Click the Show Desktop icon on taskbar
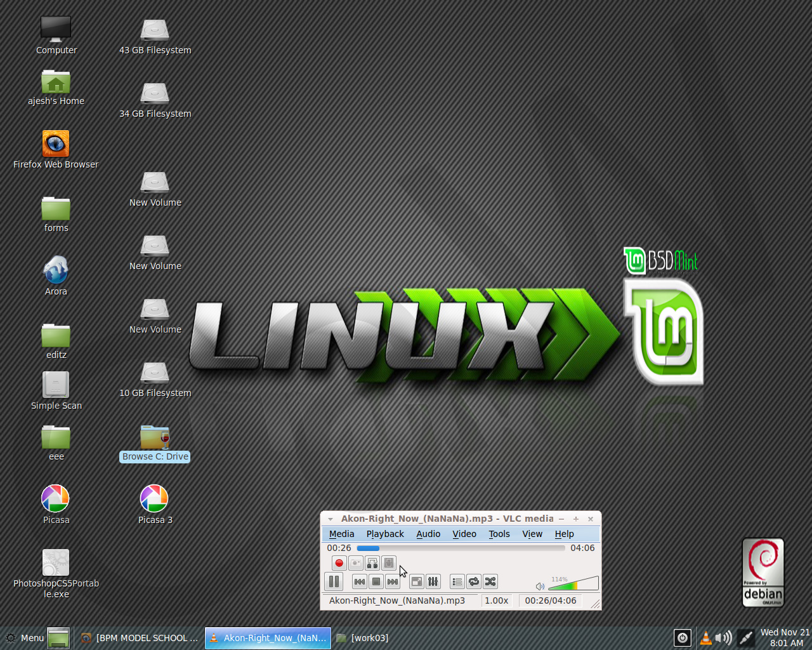Screen dimensions: 812x650 click(58, 638)
